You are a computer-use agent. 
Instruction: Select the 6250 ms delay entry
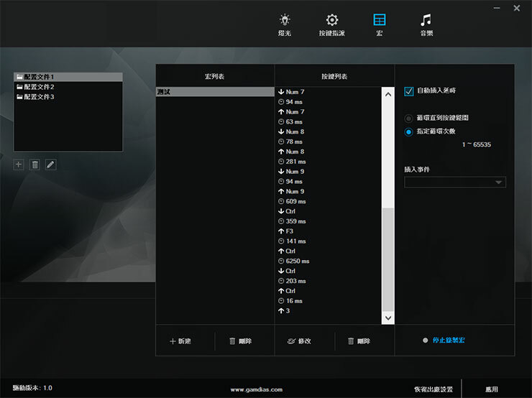[297, 262]
